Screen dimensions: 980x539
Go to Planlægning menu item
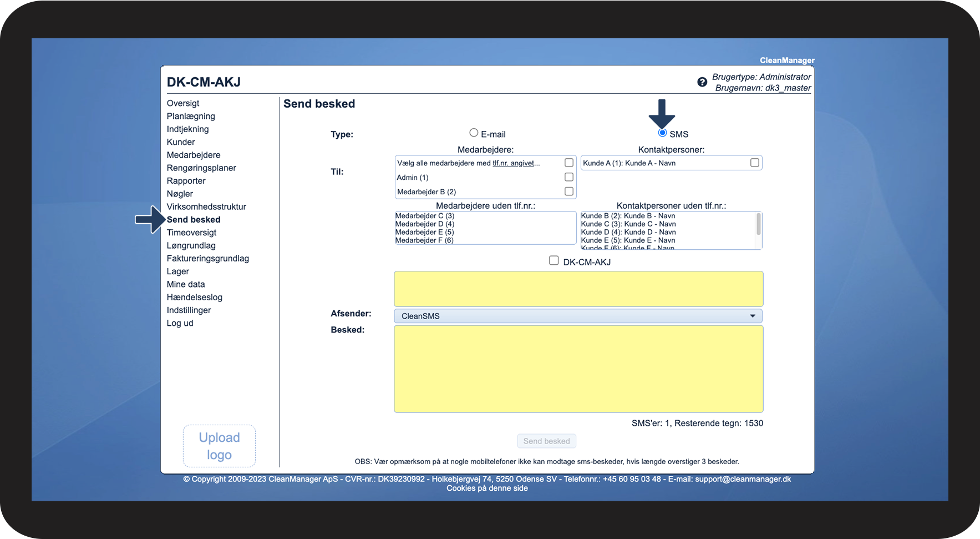coord(191,116)
